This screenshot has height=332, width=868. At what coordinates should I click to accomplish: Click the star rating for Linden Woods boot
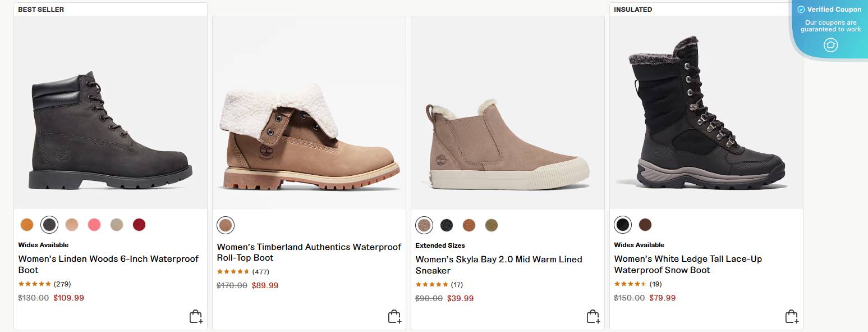35,284
